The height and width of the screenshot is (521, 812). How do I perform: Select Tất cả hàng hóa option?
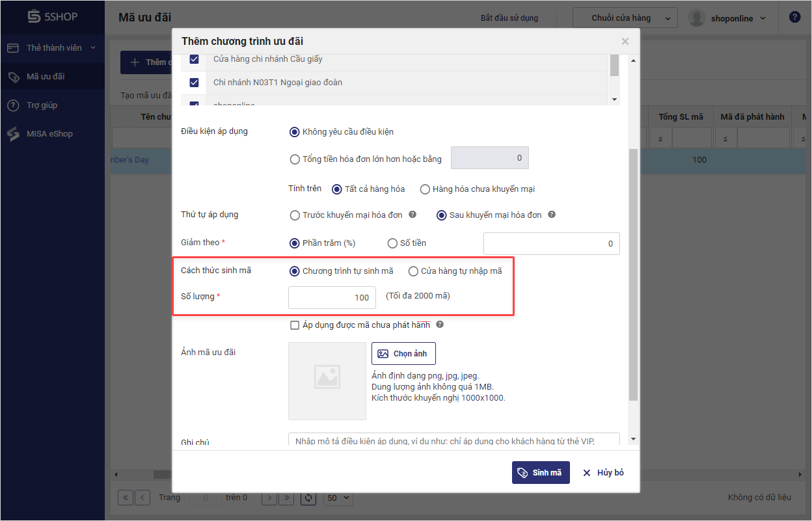point(336,189)
